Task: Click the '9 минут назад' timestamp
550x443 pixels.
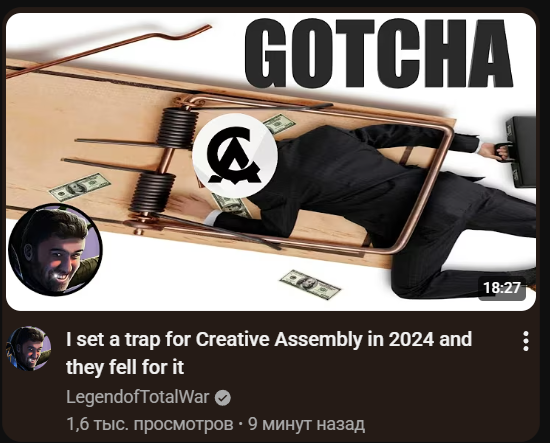Action: (306, 424)
